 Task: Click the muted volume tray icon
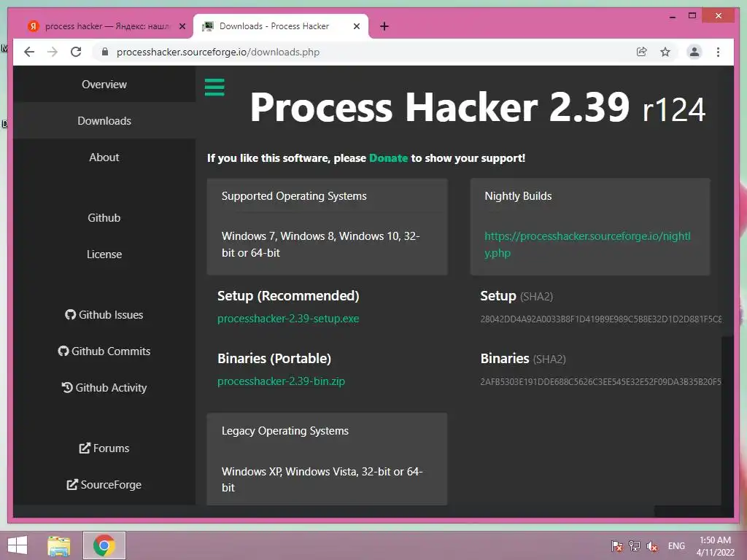[652, 546]
